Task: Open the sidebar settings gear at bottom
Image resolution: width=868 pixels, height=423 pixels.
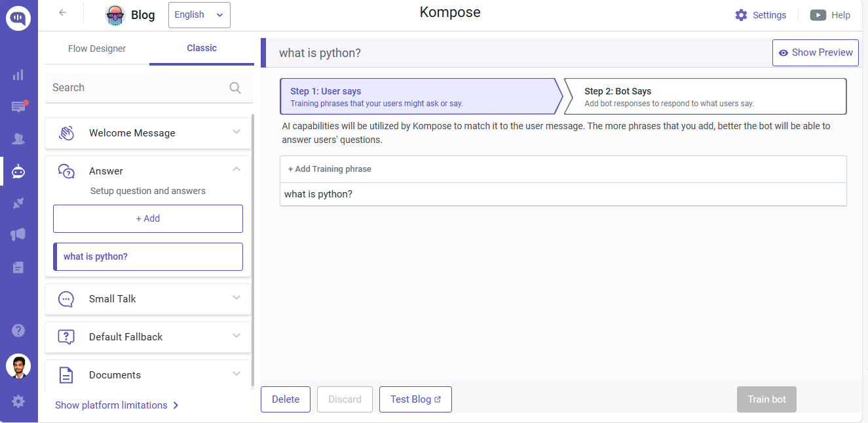Action: 18,401
